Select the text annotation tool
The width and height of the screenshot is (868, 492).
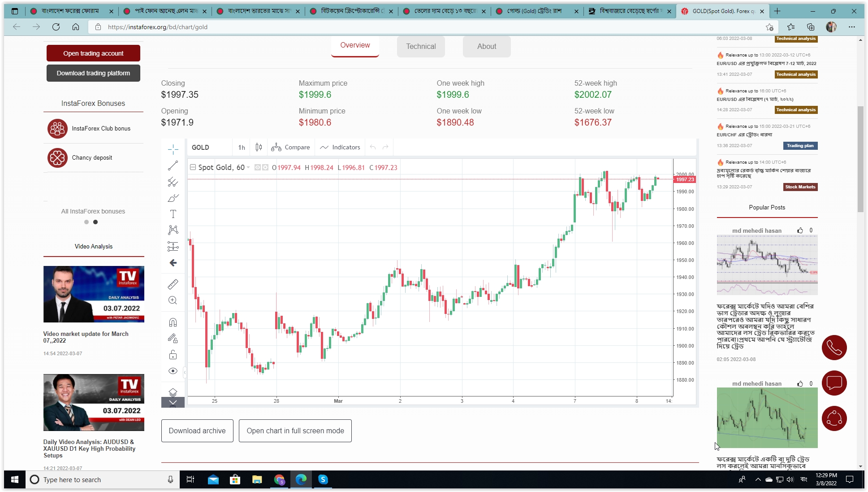click(x=173, y=214)
